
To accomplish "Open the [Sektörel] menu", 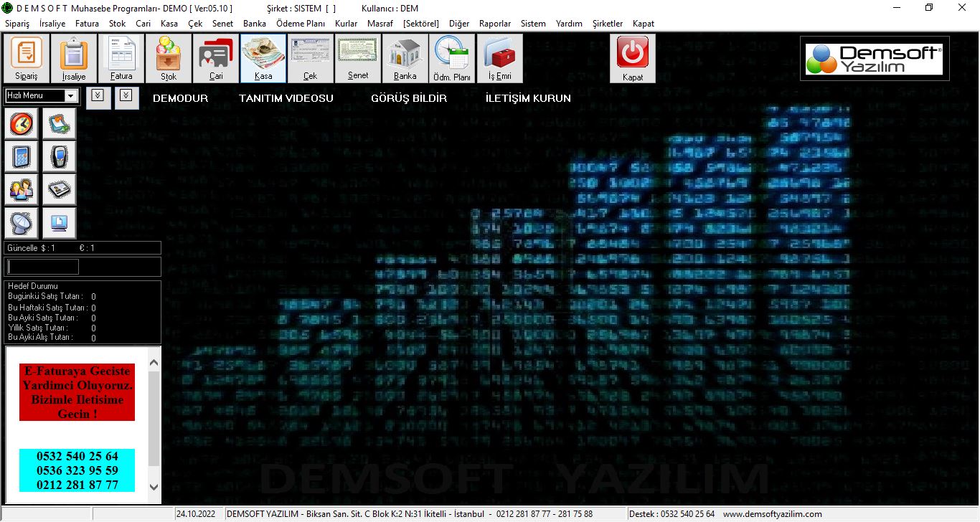I will 421,24.
